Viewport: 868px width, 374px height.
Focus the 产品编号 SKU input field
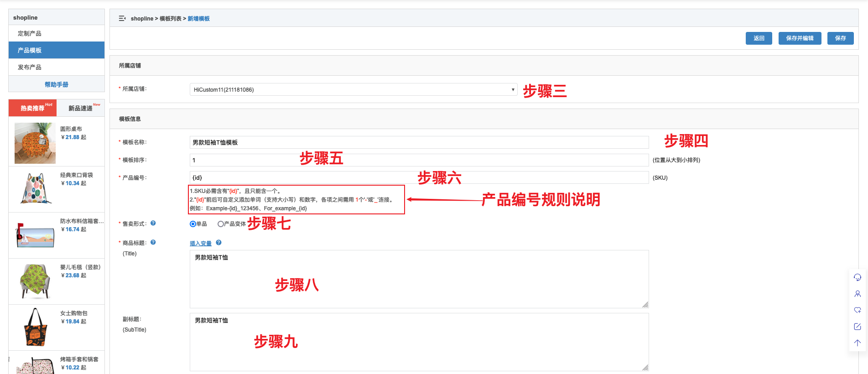pyautogui.click(x=419, y=177)
